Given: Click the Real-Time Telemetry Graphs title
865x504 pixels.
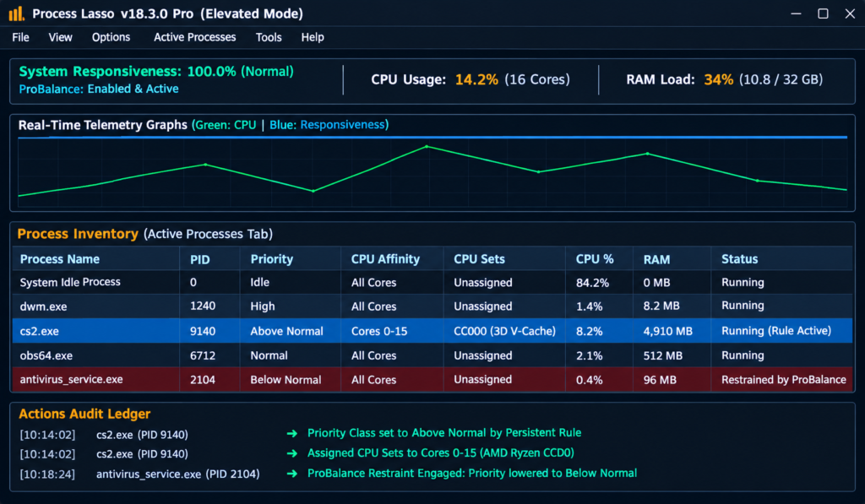Looking at the screenshot, I should point(102,125).
